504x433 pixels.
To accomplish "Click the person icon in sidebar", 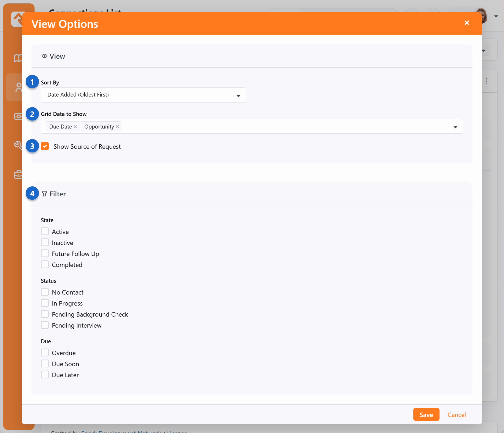I will point(18,87).
